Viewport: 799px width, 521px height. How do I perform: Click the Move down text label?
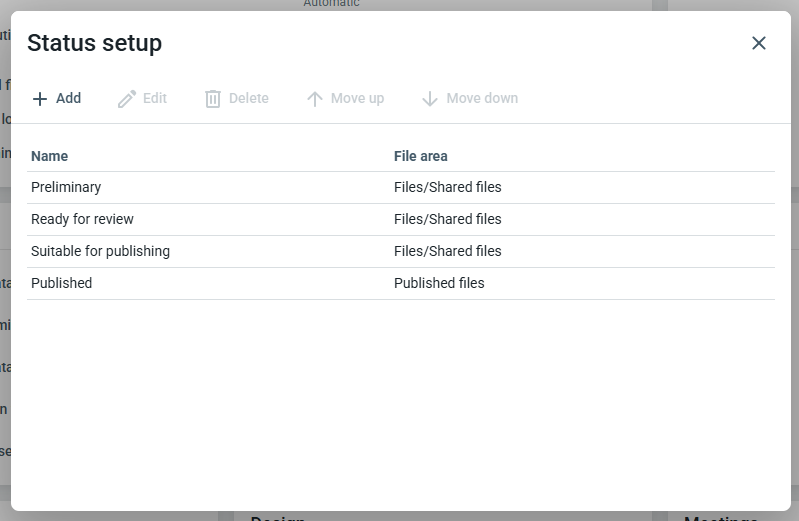point(482,99)
